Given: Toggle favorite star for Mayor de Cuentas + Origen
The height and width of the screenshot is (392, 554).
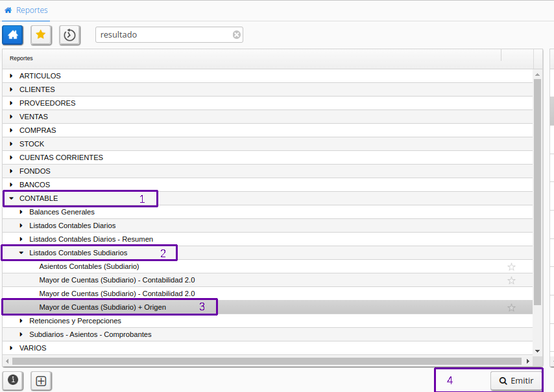Looking at the screenshot, I should (511, 308).
